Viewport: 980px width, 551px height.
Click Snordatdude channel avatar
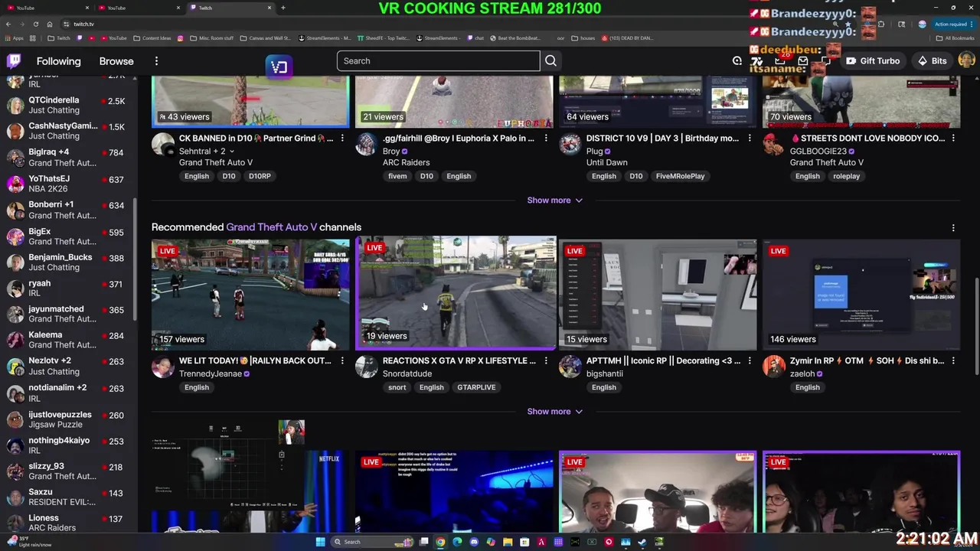tap(367, 367)
